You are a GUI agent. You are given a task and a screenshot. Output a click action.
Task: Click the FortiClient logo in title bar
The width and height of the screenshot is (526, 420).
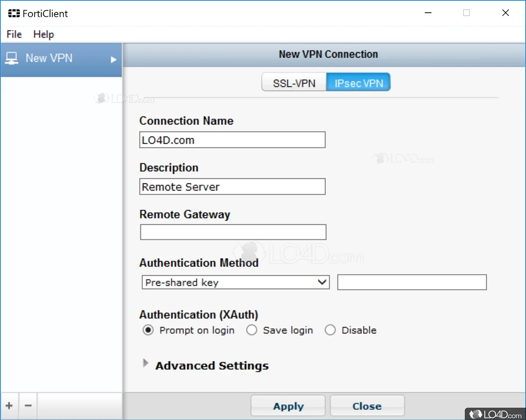pyautogui.click(x=14, y=14)
